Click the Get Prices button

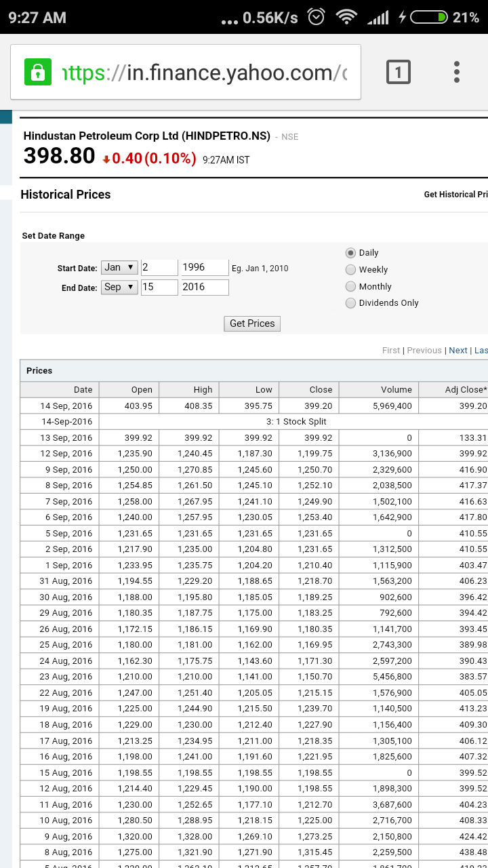[252, 323]
